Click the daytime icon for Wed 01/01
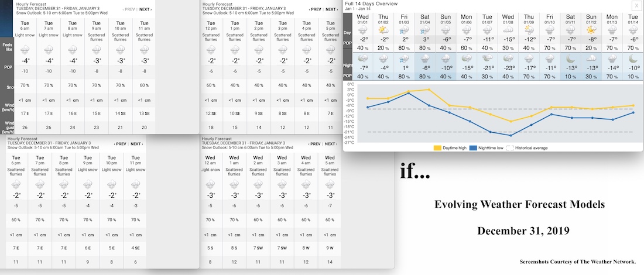This screenshot has height=275, width=644. tap(362, 30)
